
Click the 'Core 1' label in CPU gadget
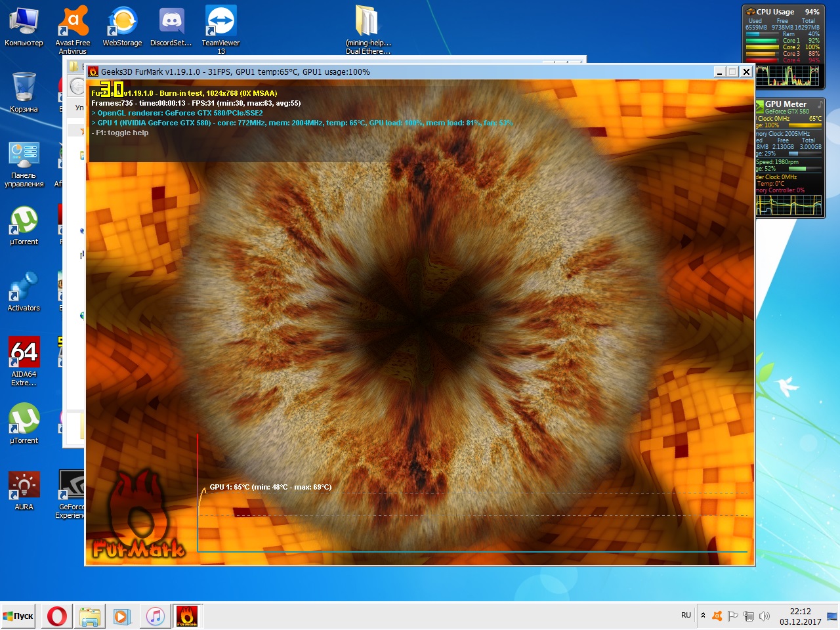point(791,41)
